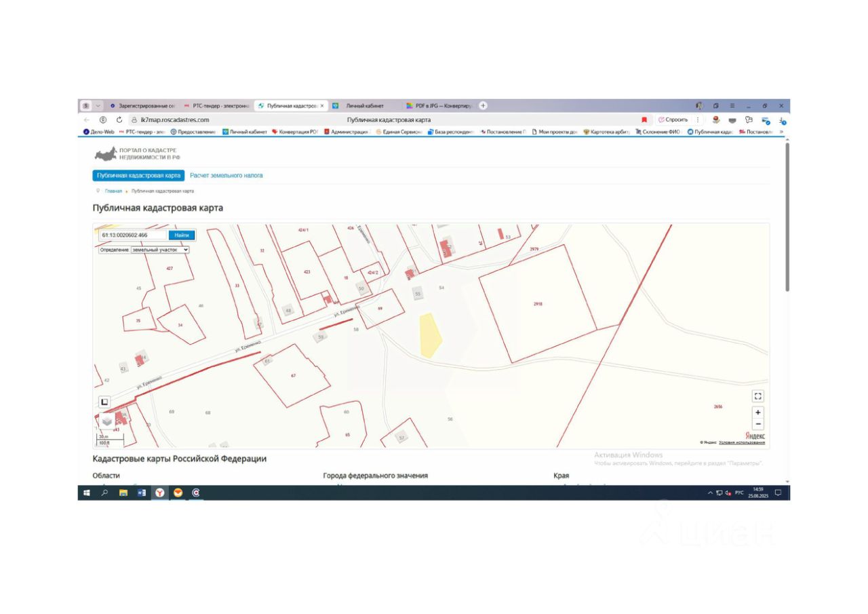
Task: Click the cadastral number search field
Action: coord(133,235)
